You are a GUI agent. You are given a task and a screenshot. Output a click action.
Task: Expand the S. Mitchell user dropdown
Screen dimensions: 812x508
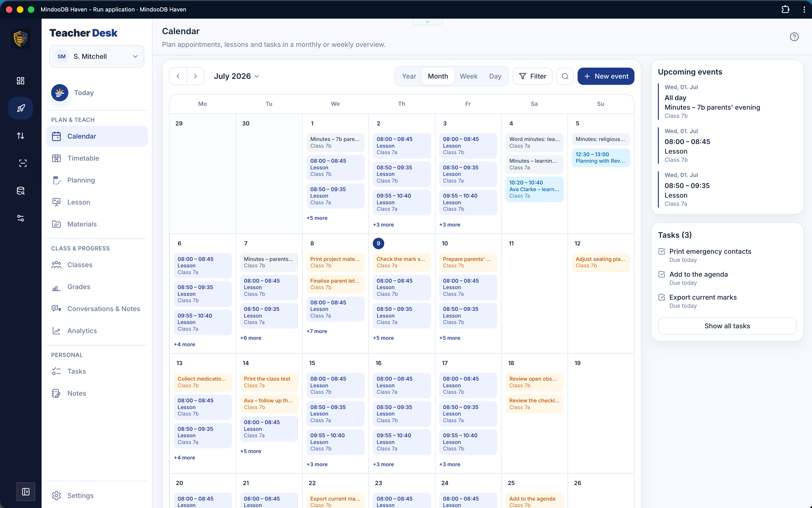click(97, 56)
